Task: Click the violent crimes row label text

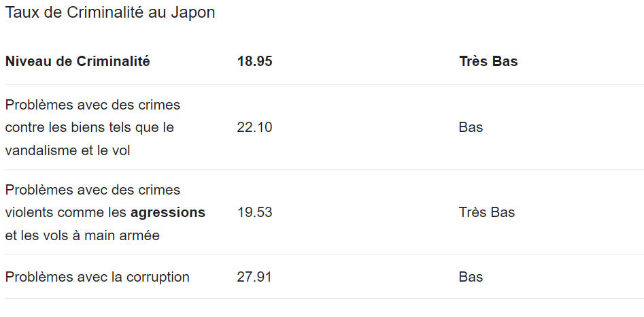Action: [105, 212]
